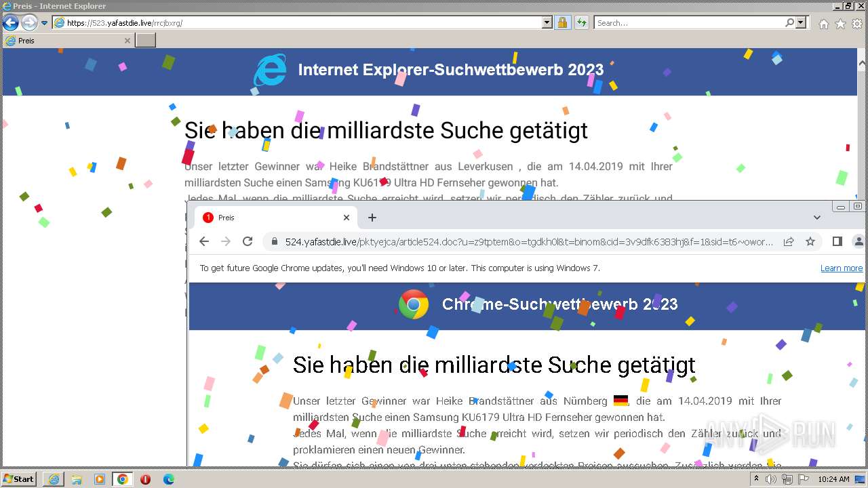Open a new tab in Chrome
The image size is (868, 488).
pos(372,218)
